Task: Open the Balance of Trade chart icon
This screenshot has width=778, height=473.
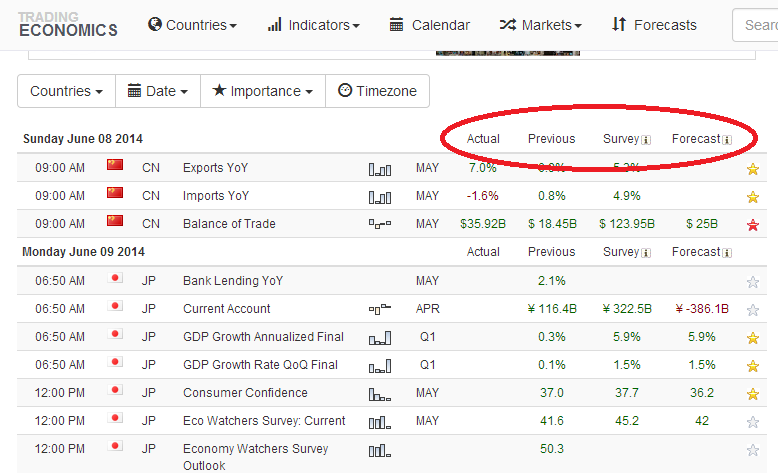Action: click(379, 224)
